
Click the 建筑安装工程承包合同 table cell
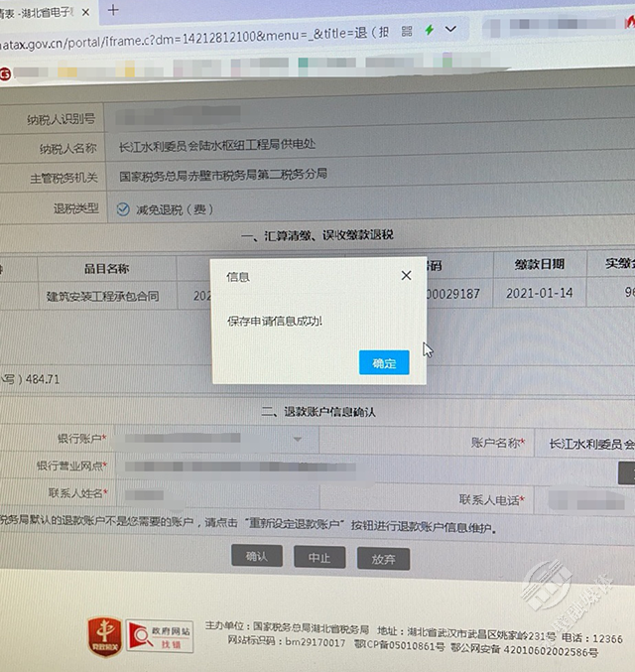point(103,296)
